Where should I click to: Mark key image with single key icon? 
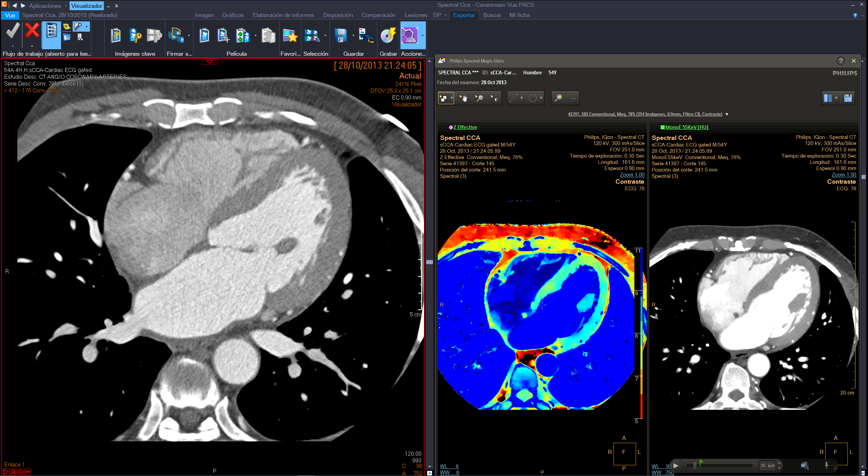(116, 35)
